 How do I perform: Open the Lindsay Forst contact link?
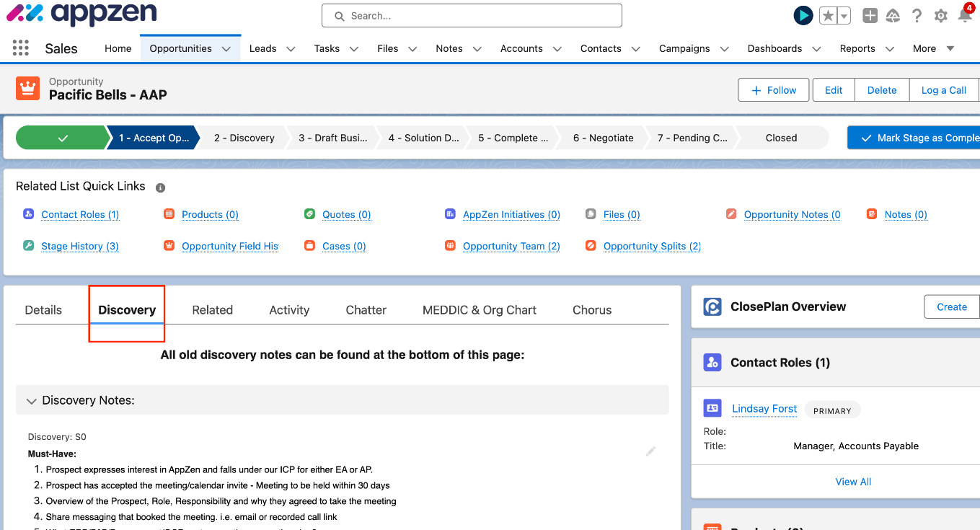[764, 408]
